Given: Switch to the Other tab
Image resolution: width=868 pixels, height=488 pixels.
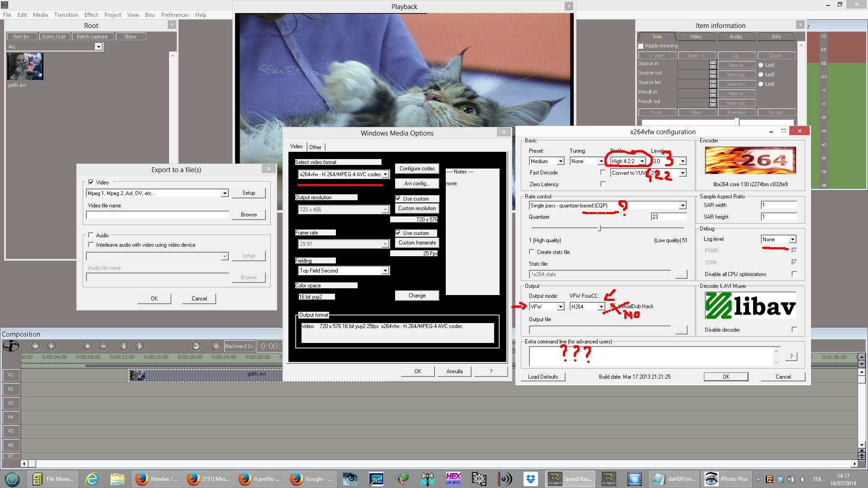Looking at the screenshot, I should point(315,147).
